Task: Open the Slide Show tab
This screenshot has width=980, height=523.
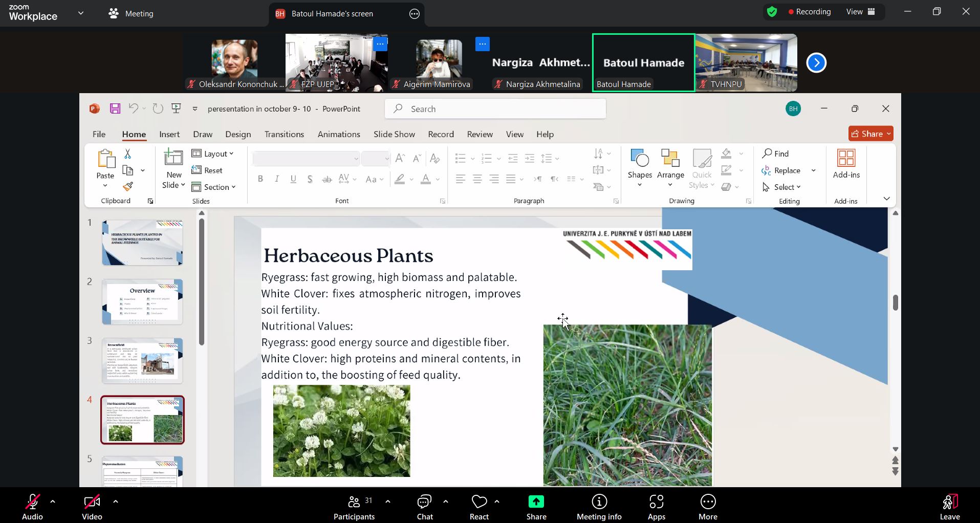Action: [x=394, y=134]
